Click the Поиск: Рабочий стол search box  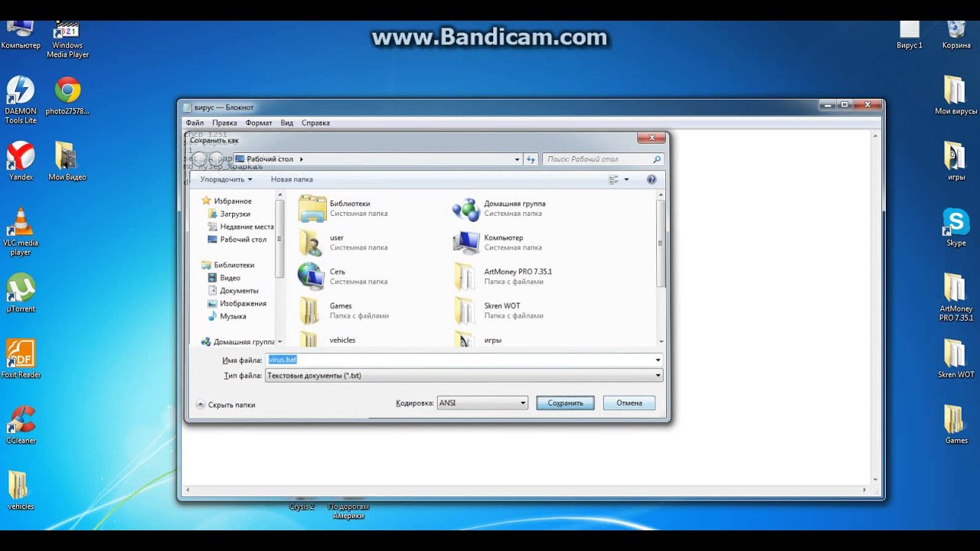pos(603,159)
